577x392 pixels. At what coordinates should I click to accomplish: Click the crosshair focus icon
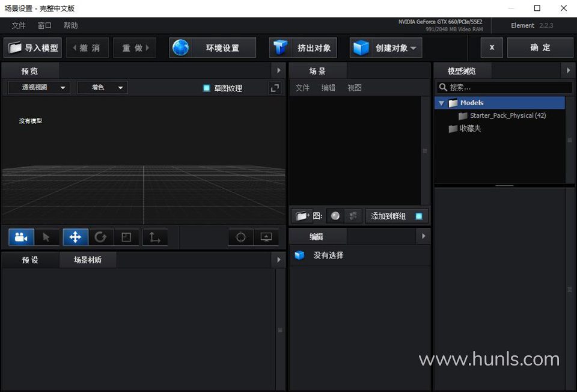[x=240, y=237]
